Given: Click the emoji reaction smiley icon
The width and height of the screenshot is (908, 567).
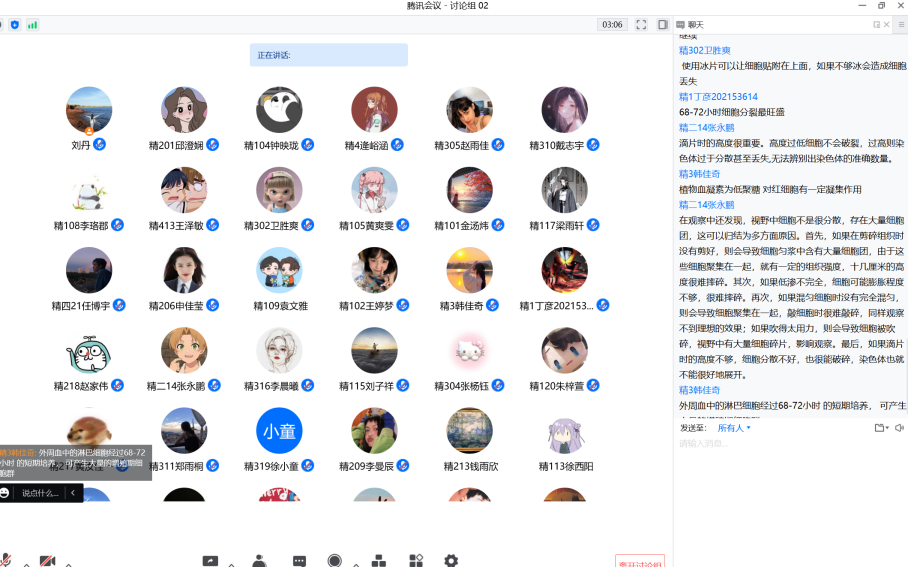Looking at the screenshot, I should 6,493.
